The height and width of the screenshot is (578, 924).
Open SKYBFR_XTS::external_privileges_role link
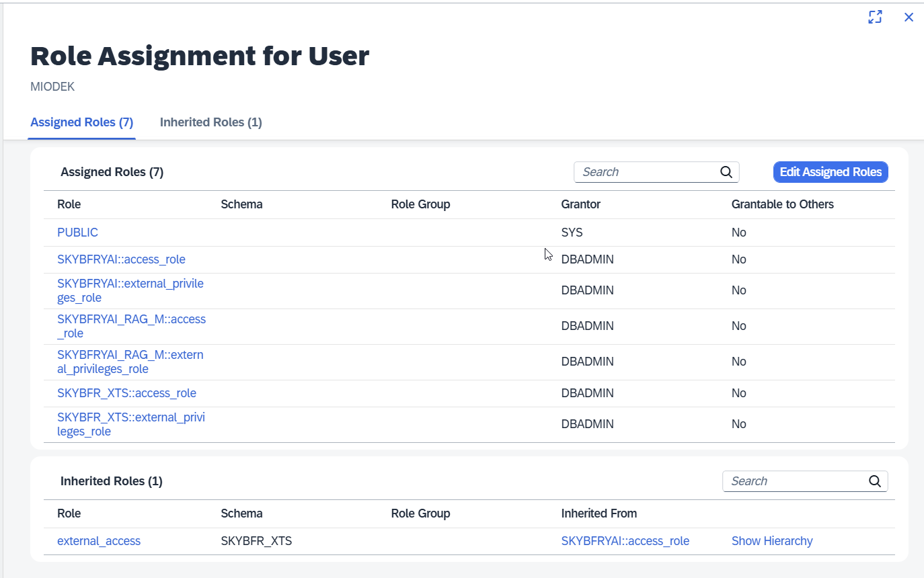point(131,424)
